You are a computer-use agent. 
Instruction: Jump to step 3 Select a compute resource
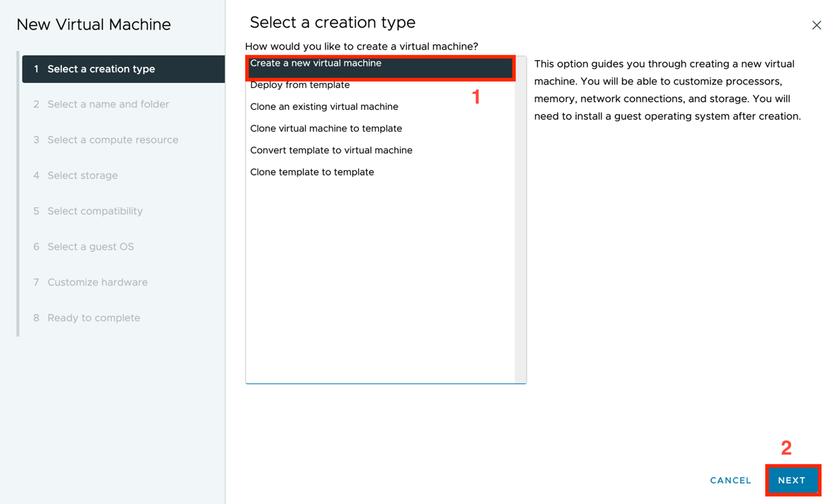tap(113, 140)
